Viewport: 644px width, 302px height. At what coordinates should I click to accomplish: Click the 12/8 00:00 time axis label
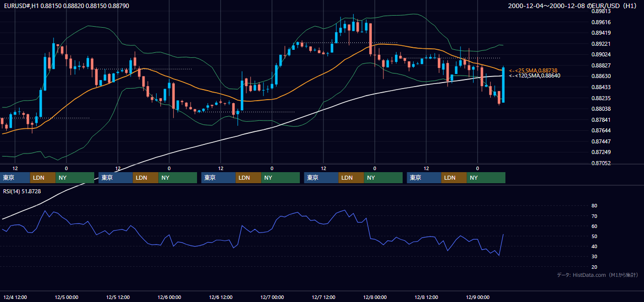coord(374,297)
